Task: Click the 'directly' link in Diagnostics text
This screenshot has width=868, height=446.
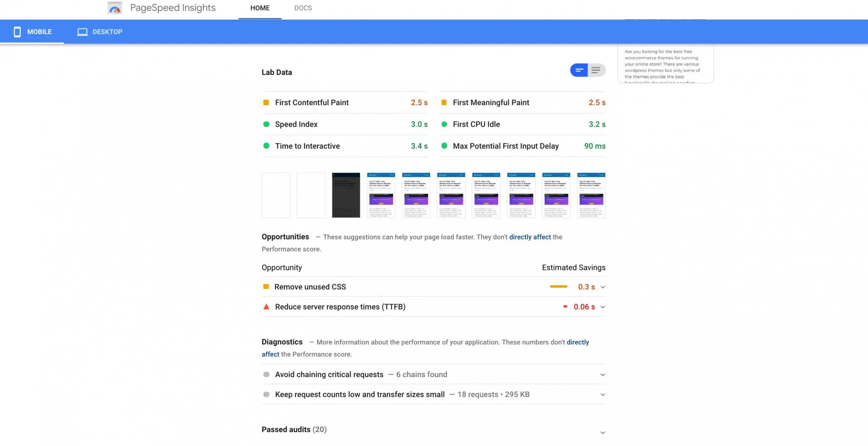Action: [577, 342]
